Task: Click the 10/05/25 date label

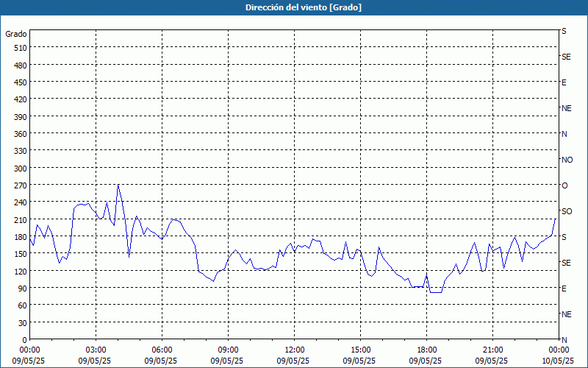Action: pos(558,361)
